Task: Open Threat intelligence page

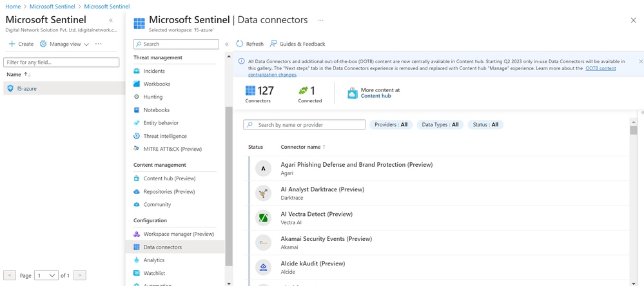Action: [165, 136]
